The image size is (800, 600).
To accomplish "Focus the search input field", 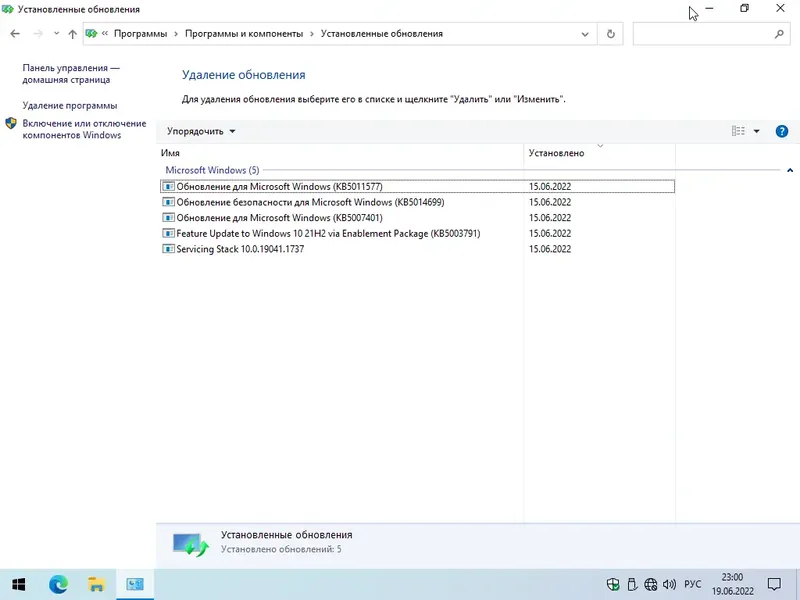I will 703,34.
